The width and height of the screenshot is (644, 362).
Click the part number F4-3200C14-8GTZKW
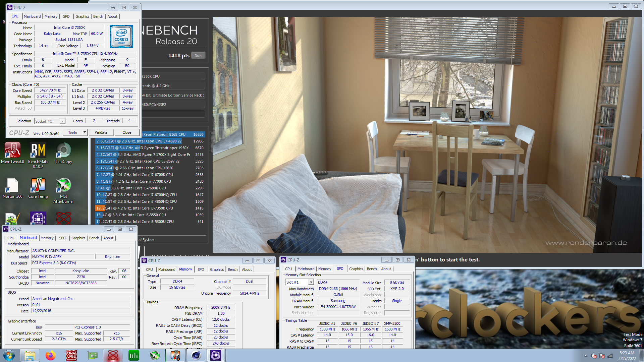tap(338, 307)
